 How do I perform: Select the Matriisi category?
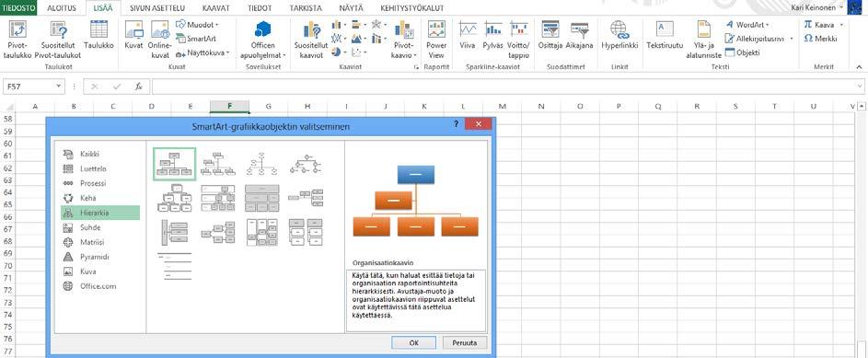coord(100,242)
